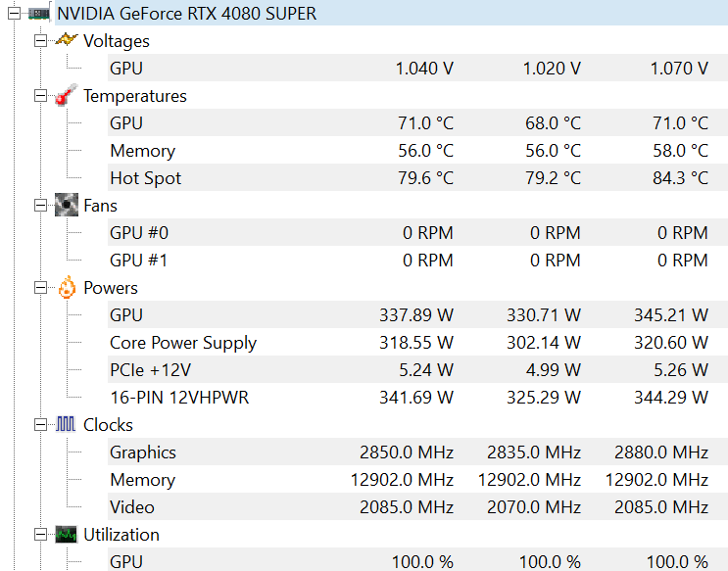Click the 68.0 °C GPU temperature value
The width and height of the screenshot is (728, 571).
[553, 123]
